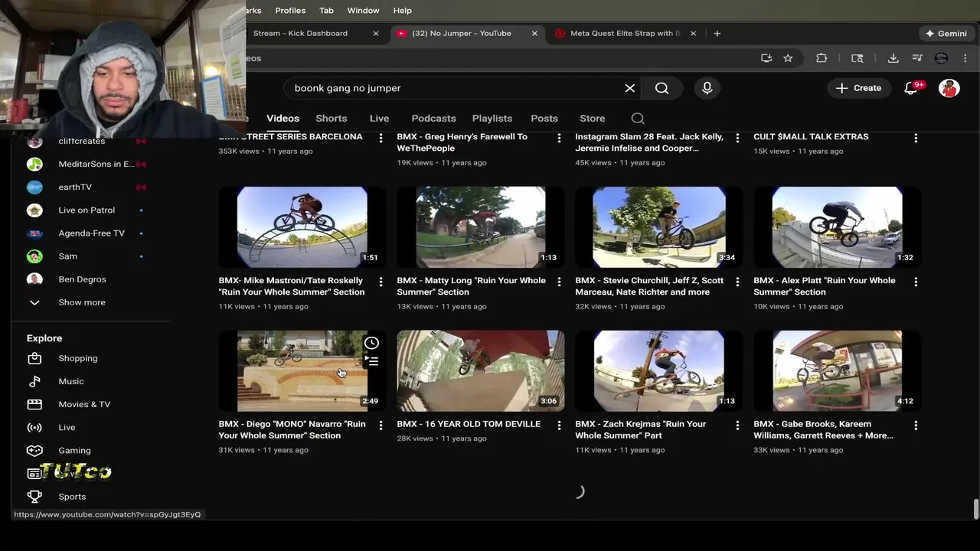Open Zach Krejmas Ruin Your Whole Summer title

tap(641, 429)
